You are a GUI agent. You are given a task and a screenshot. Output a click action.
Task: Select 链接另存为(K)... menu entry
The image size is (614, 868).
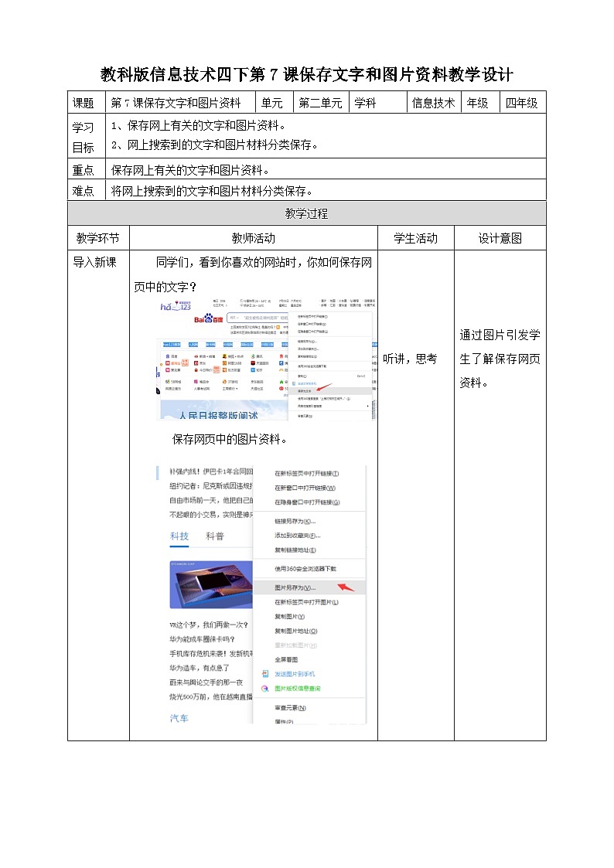[295, 521]
